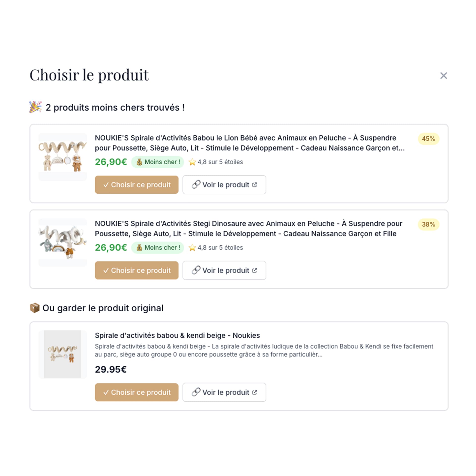View the Stegi Dinosaure product page
Viewport: 476px width, 476px height.
(224, 270)
